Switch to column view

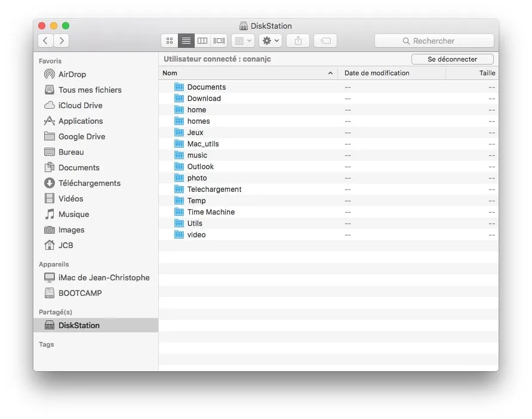click(202, 41)
